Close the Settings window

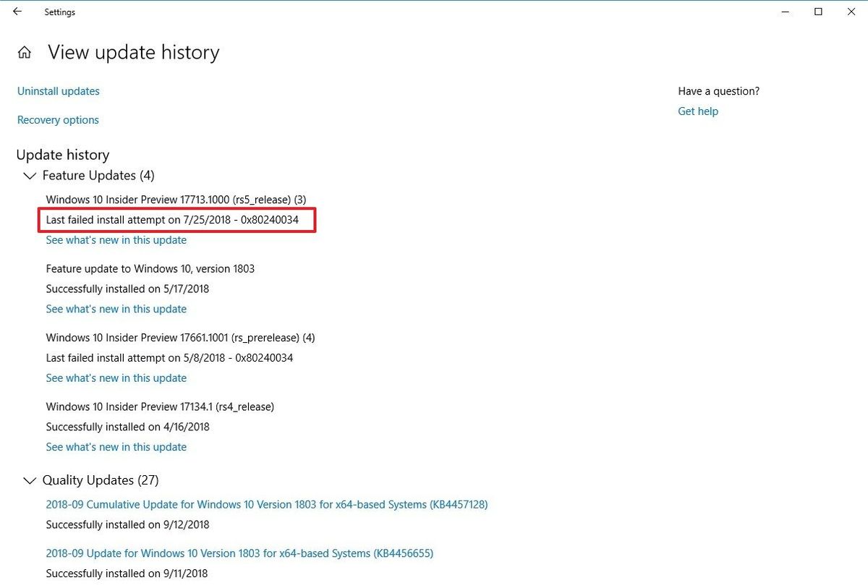[x=851, y=12]
